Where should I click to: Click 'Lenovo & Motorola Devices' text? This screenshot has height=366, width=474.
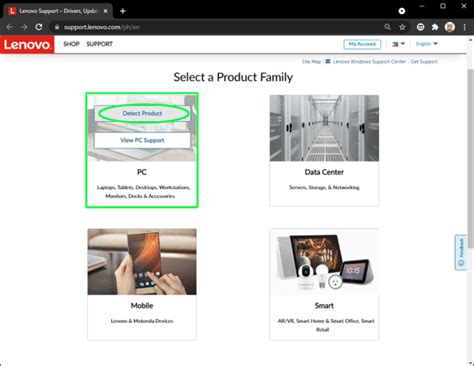142,321
